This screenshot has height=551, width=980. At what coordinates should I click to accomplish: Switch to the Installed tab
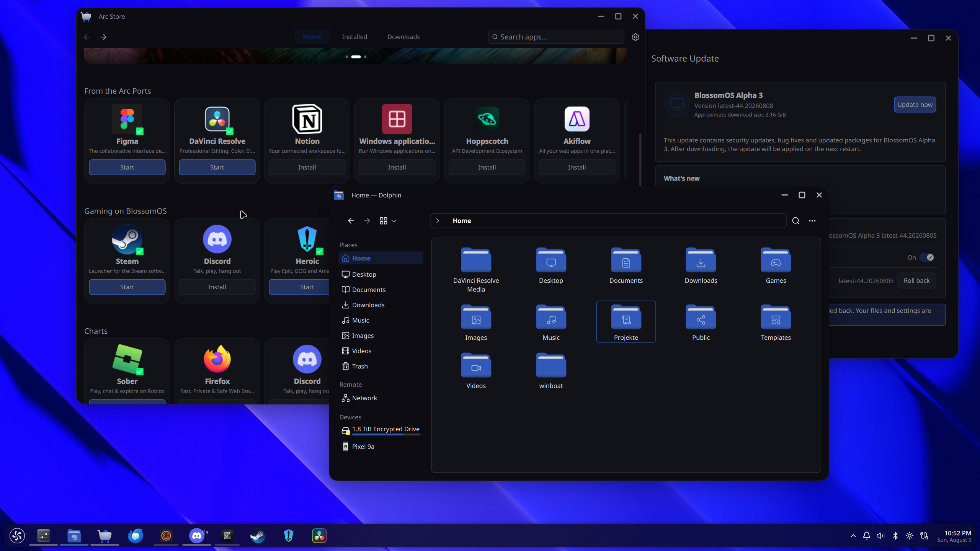click(x=354, y=37)
